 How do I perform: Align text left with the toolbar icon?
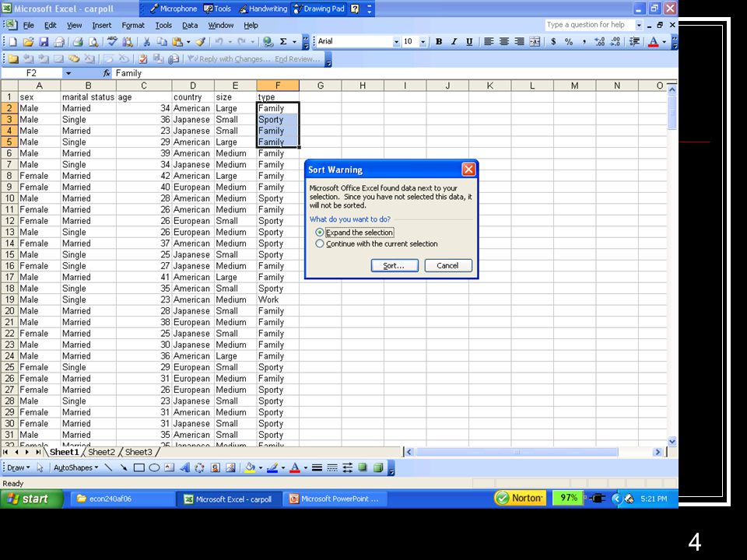(489, 42)
